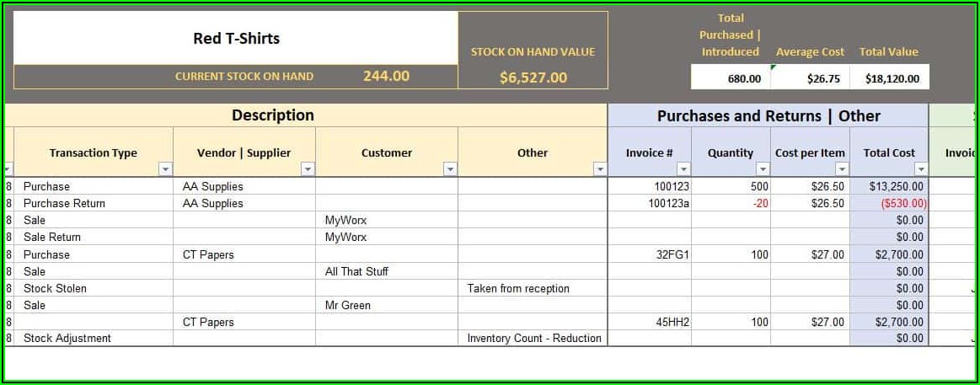Expand the Quantity column filter arrow
Screen dimensions: 980x385
click(x=762, y=169)
